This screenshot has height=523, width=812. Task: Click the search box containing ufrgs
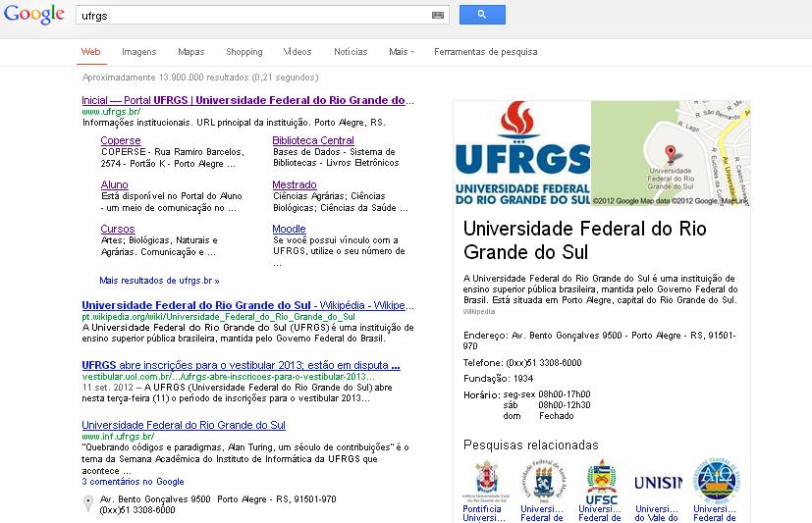pyautogui.click(x=262, y=15)
